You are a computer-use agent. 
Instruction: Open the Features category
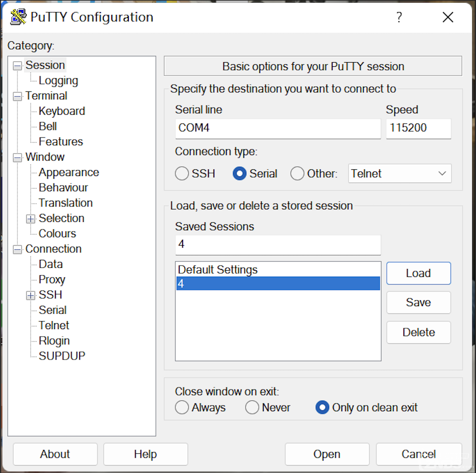click(61, 141)
